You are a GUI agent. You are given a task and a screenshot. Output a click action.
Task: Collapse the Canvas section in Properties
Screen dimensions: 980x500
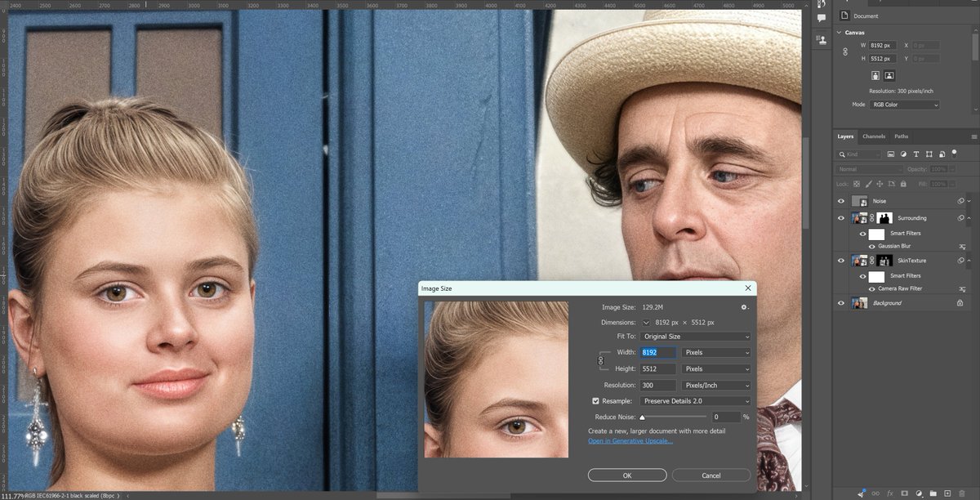pyautogui.click(x=839, y=33)
